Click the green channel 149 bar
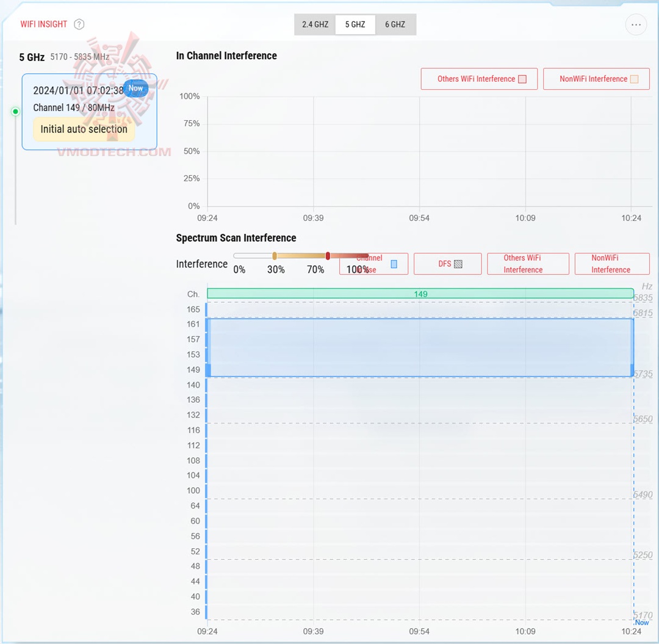 (x=420, y=294)
